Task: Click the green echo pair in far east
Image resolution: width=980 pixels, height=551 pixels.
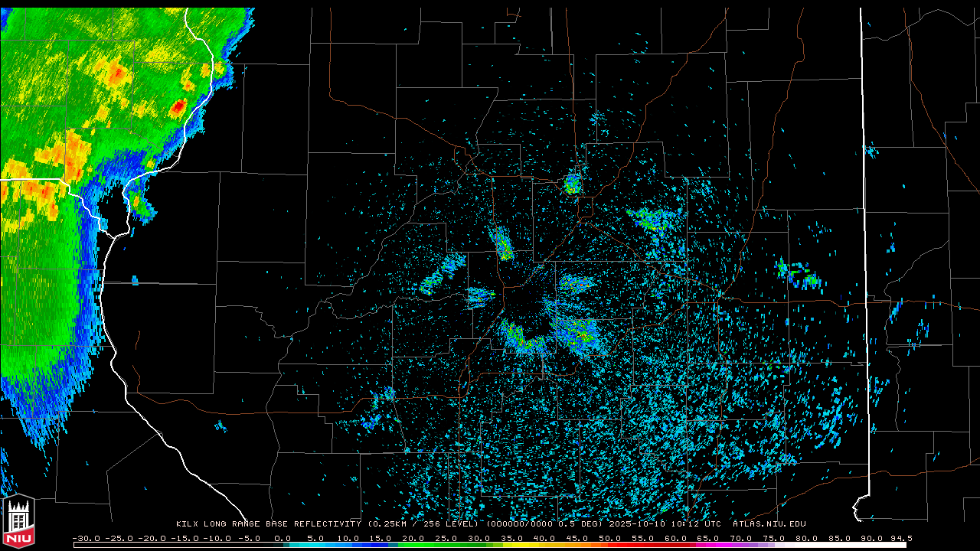Action: click(x=796, y=273)
